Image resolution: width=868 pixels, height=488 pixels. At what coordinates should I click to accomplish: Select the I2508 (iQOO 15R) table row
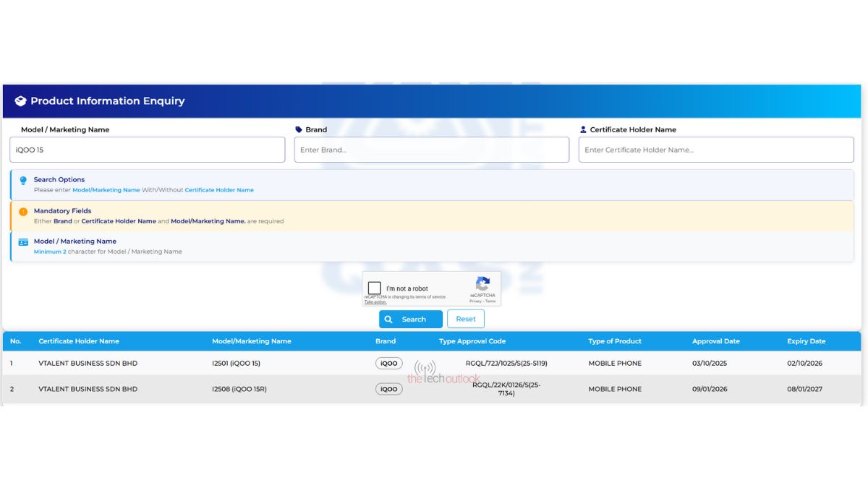point(239,389)
